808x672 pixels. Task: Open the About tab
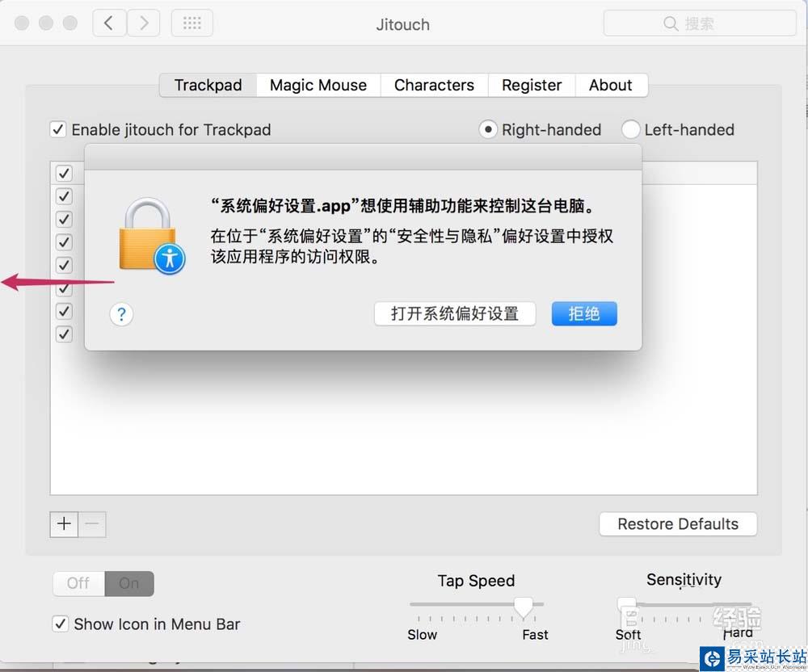611,85
